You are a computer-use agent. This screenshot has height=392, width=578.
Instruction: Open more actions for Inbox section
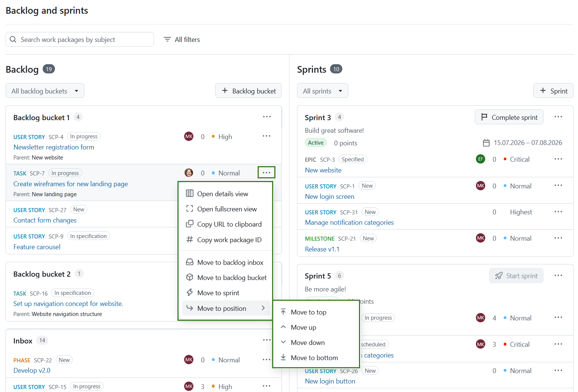pos(267,340)
